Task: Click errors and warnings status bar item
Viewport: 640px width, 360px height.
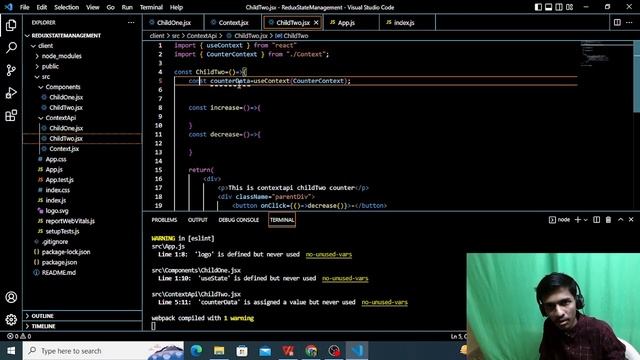Action: (x=19, y=336)
